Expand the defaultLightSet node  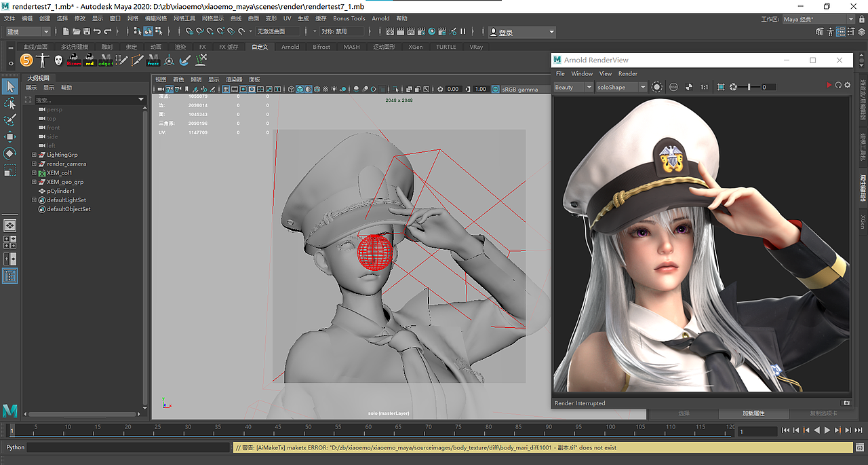(34, 200)
